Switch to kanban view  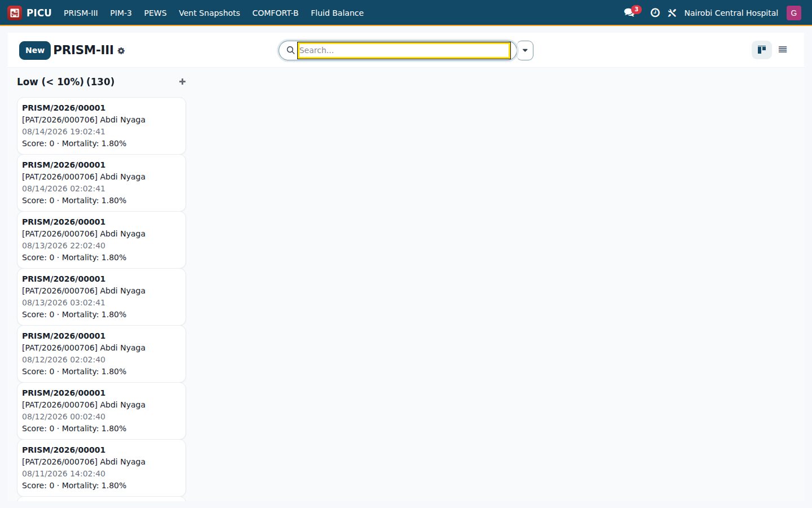click(x=762, y=50)
